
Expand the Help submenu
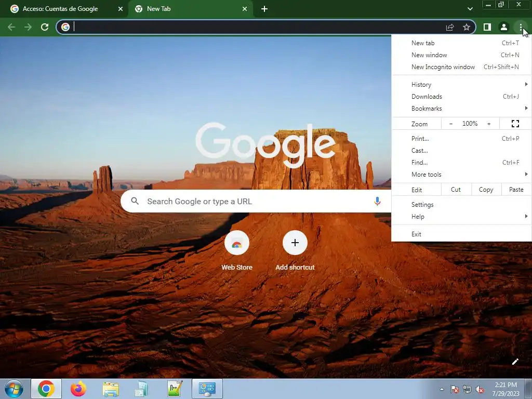461,217
